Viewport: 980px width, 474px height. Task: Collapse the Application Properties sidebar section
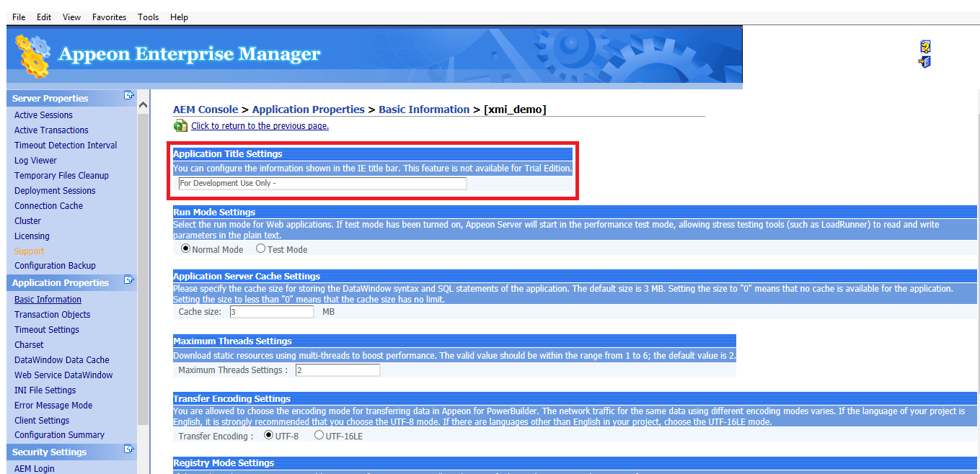point(128,280)
